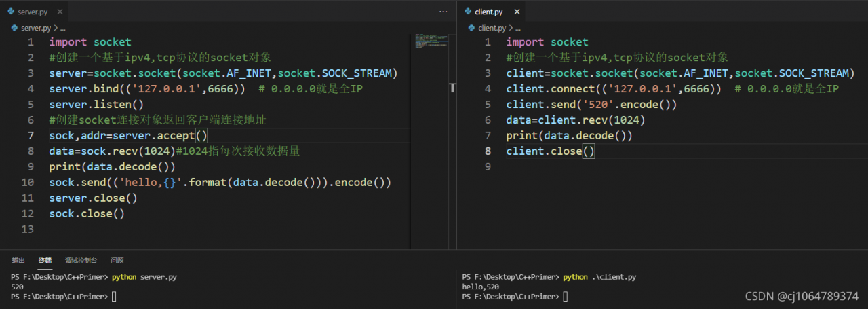This screenshot has width=868, height=309.
Task: Close the server.py editor tab
Action: pyautogui.click(x=60, y=12)
